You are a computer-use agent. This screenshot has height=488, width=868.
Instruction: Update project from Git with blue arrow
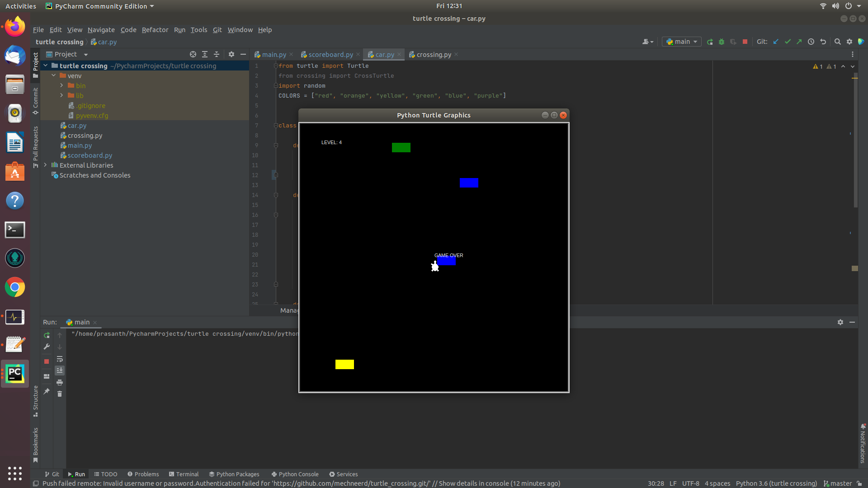(776, 41)
